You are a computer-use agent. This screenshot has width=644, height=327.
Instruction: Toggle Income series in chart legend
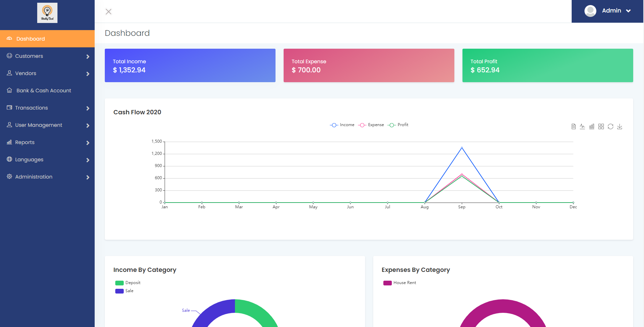click(x=342, y=125)
